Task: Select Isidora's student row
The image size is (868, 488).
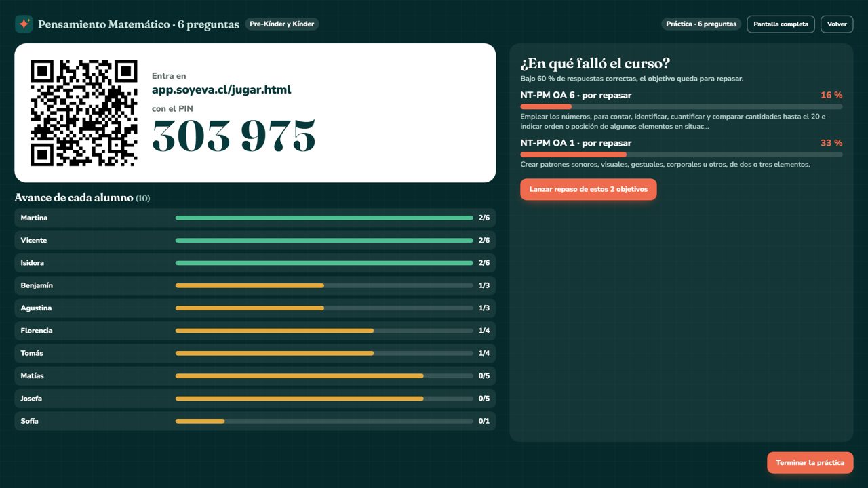Action: pos(255,263)
